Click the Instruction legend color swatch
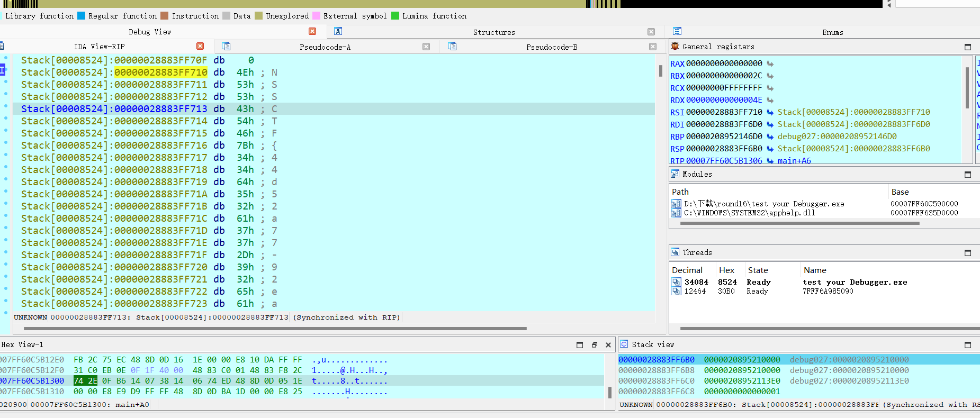Viewport: 980px width, 418px height. click(x=165, y=16)
